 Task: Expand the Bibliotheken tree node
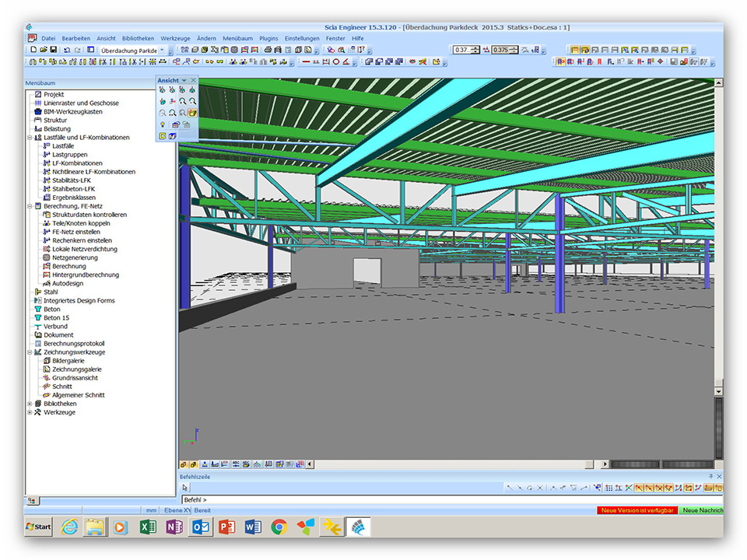pos(30,404)
